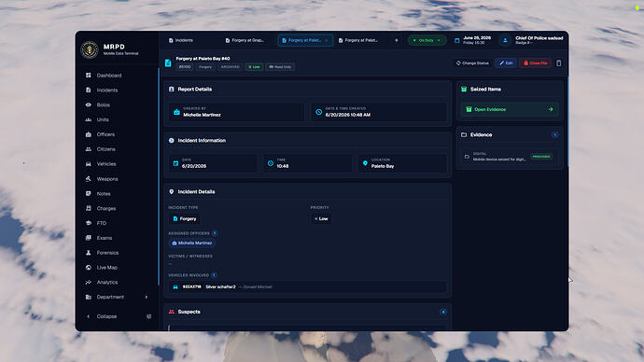Switch to the Incidents tab

[x=181, y=40]
